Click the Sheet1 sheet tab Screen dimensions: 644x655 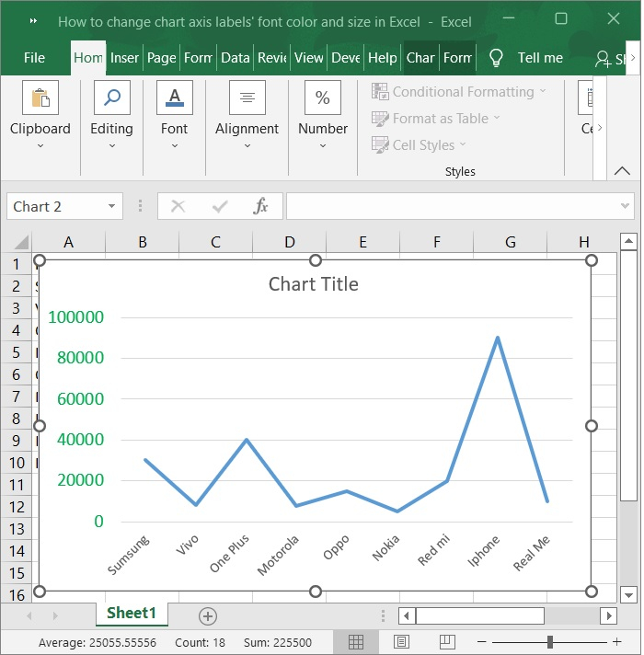(x=132, y=614)
